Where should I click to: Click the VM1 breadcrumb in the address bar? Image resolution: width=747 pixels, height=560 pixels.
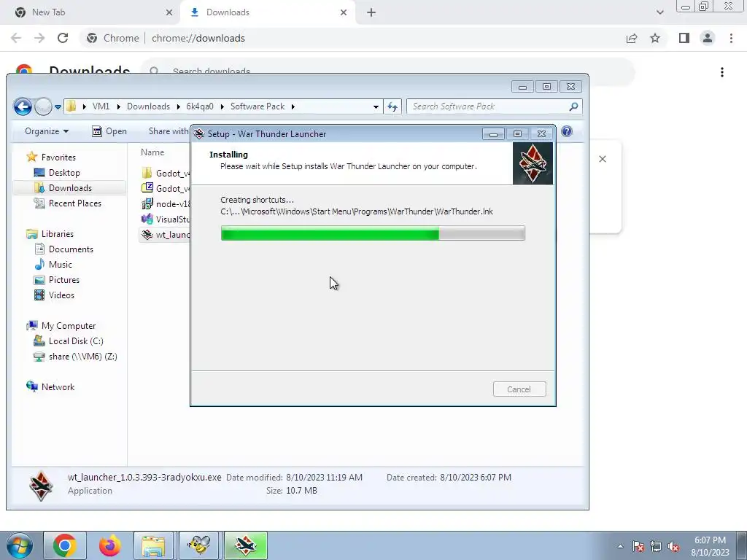point(101,106)
